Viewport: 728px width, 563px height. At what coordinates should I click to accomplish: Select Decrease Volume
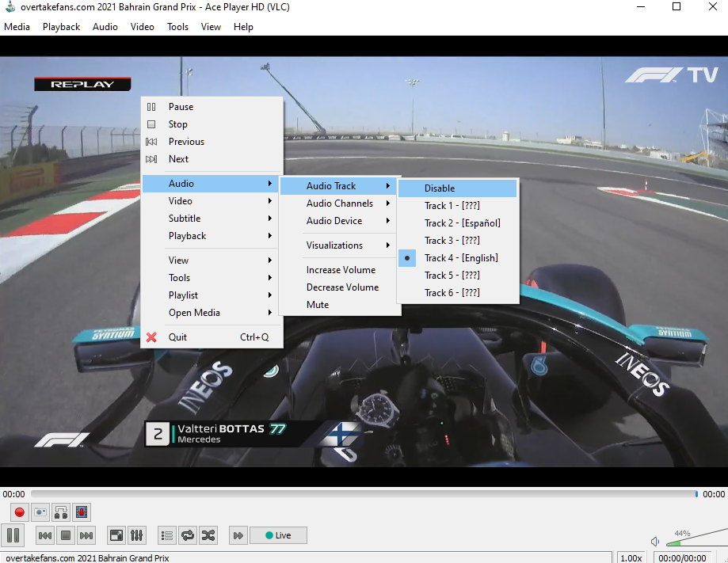click(338, 287)
